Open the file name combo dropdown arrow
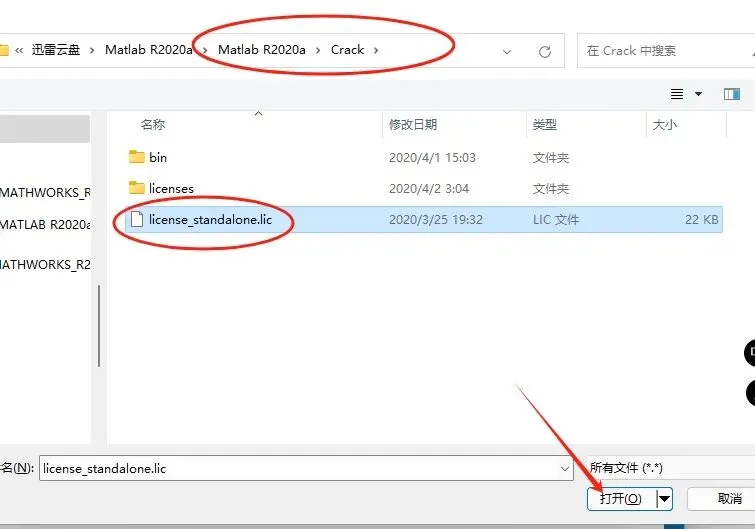The height and width of the screenshot is (529, 755). [565, 468]
